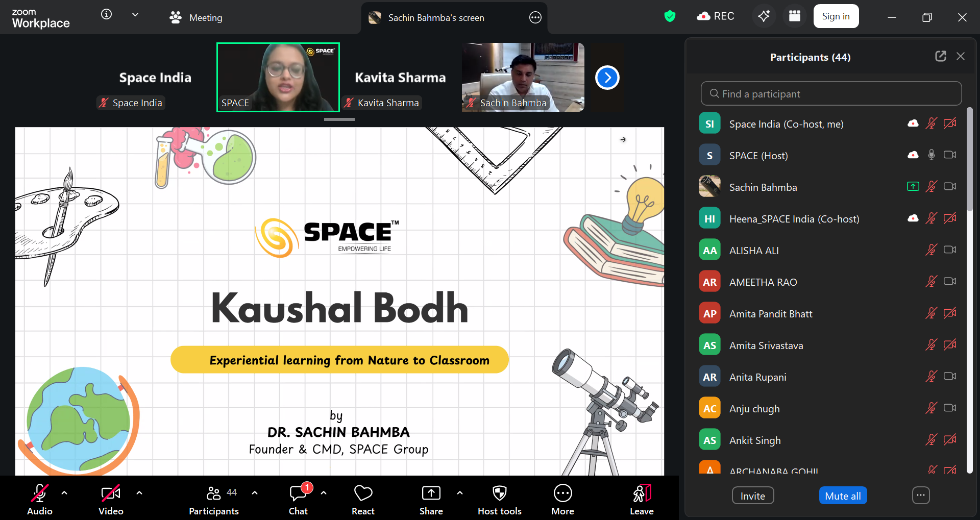Open share options arrow next to Share

tap(460, 493)
